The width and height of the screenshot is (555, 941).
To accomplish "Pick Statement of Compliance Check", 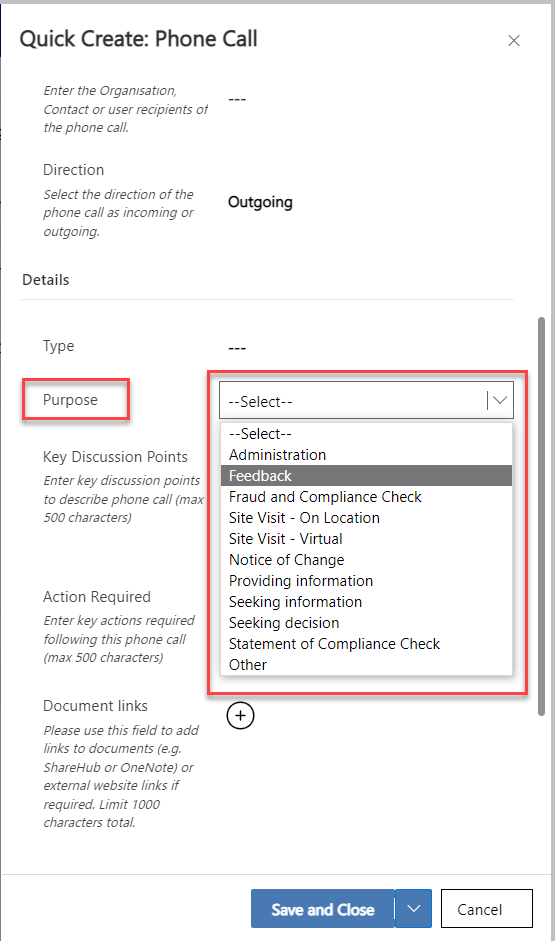I will coord(366,644).
